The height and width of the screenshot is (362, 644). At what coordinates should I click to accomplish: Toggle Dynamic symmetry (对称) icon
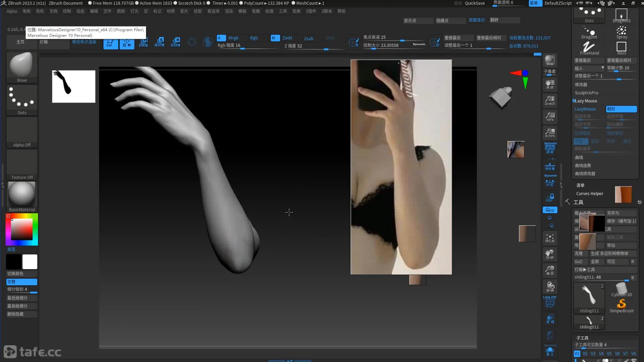click(x=550, y=180)
